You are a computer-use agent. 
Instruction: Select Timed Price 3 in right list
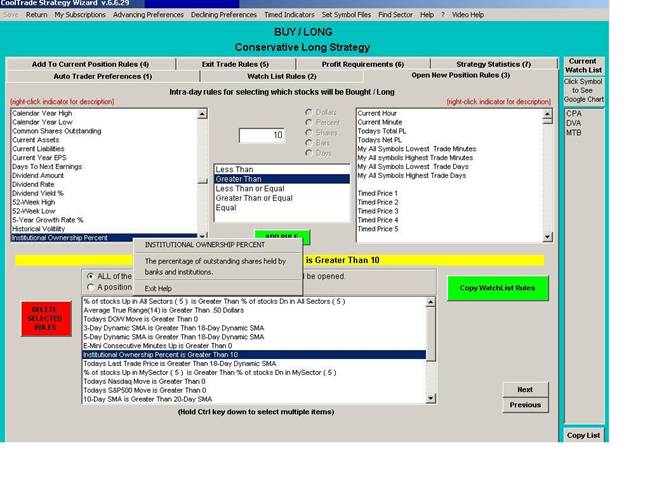tap(449, 211)
